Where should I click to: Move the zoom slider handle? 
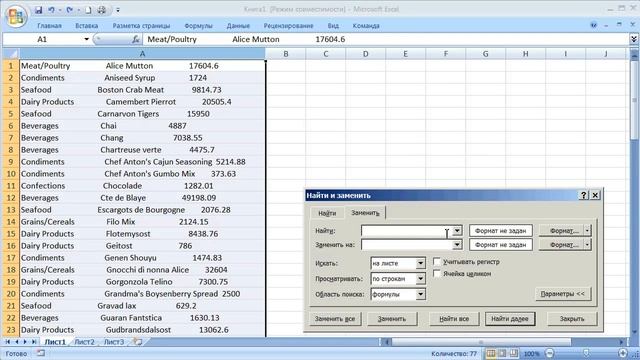click(x=586, y=353)
